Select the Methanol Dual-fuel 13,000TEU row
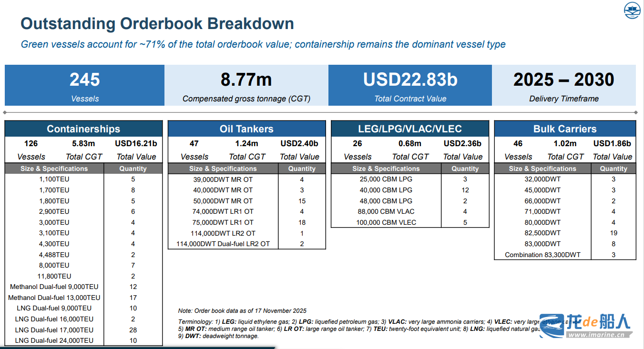 click(x=54, y=298)
